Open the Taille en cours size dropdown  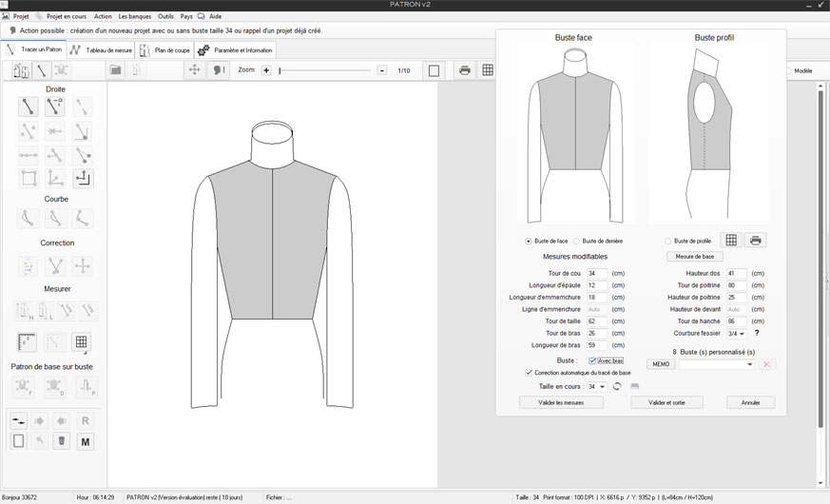596,387
